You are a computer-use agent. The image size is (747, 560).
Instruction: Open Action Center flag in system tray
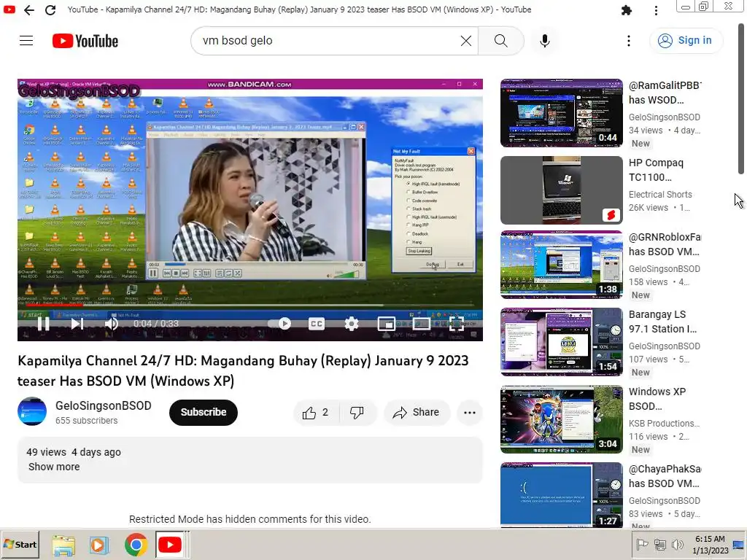coord(642,544)
